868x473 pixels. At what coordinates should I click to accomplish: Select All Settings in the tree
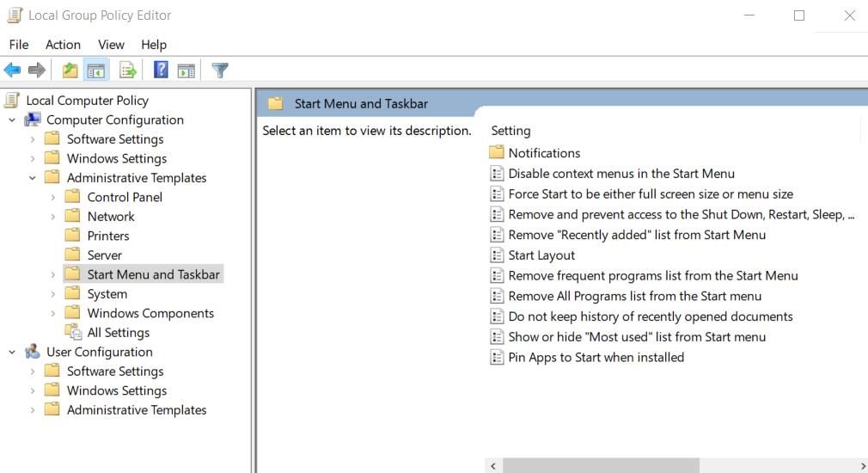tap(118, 333)
